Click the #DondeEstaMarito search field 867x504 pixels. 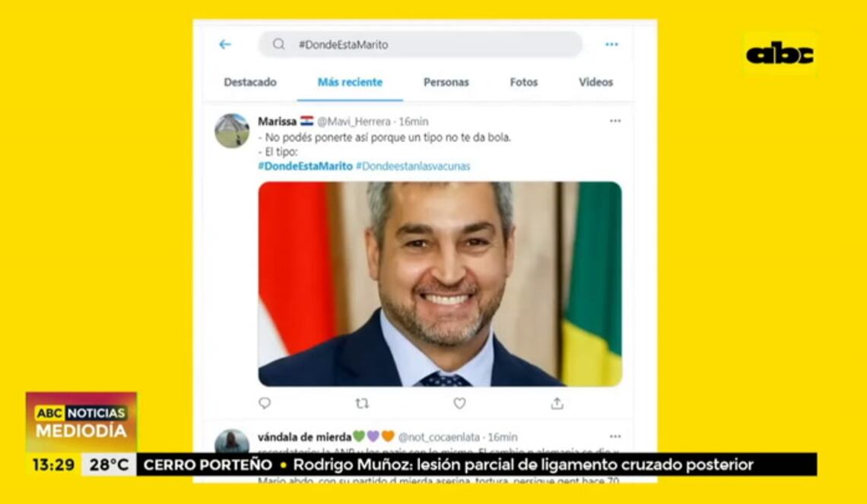click(x=421, y=44)
